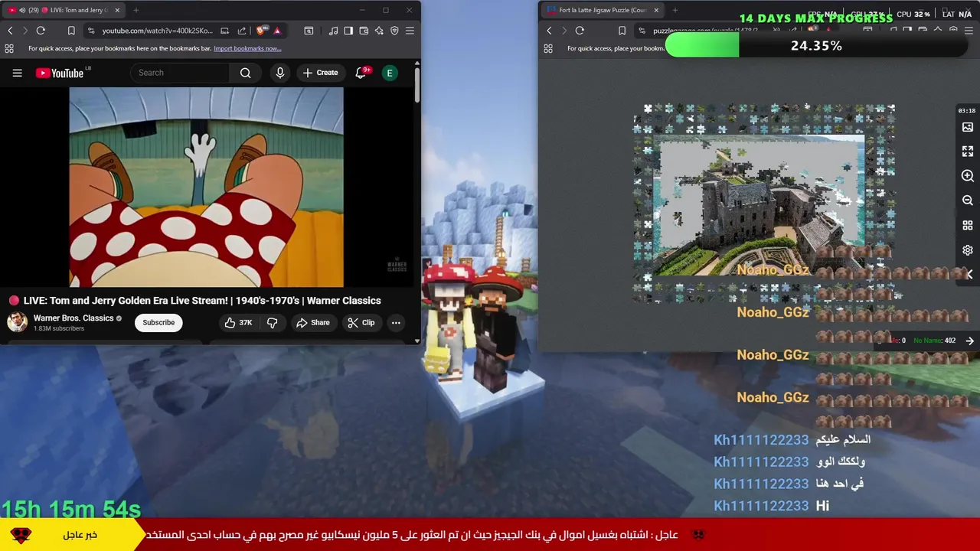Open the Brave Wallet icon
The image size is (980, 551).
click(364, 31)
